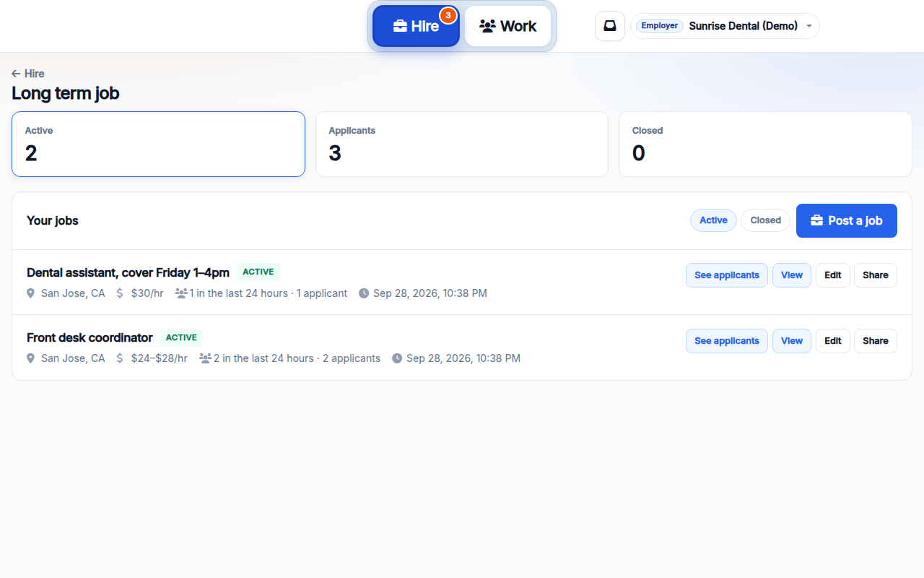The image size is (924, 578).
Task: Select the Active stat card
Action: pyautogui.click(x=158, y=144)
